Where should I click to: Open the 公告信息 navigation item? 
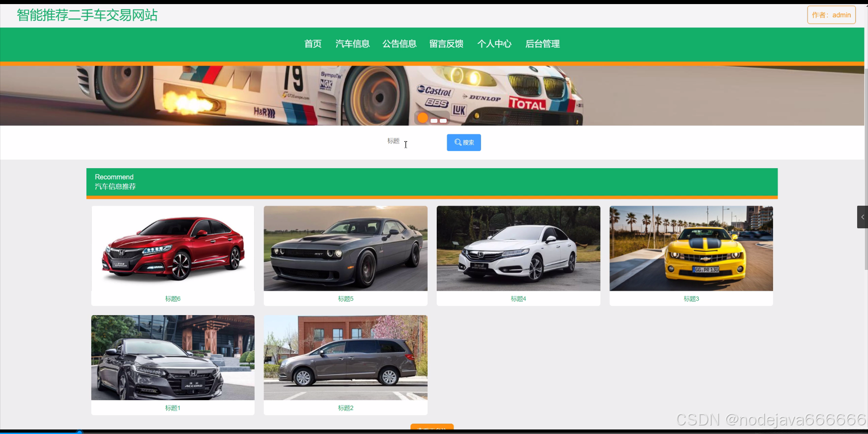point(399,44)
